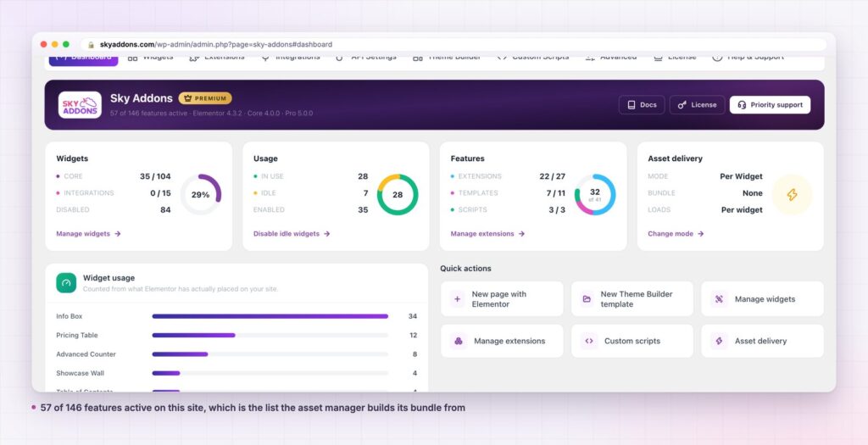Click the Info Box row label
This screenshot has width=868, height=445.
tap(70, 316)
